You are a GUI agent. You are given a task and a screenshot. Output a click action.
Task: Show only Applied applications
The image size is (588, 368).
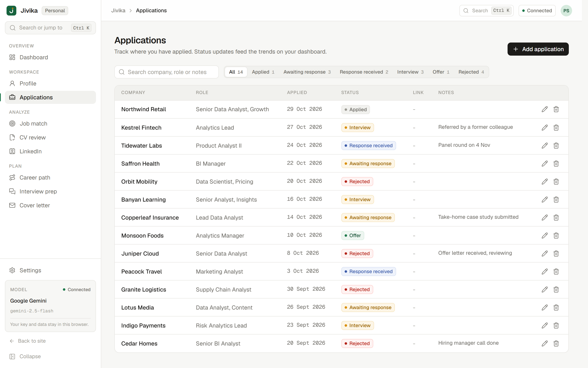(263, 72)
